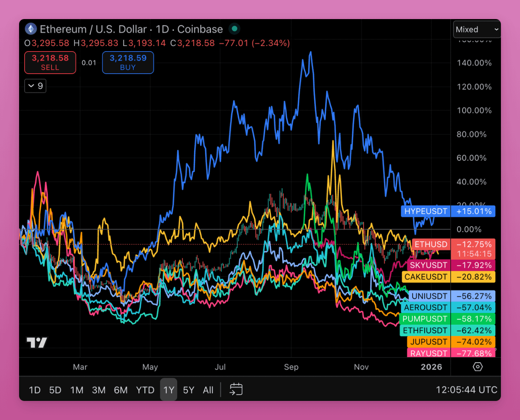Click the Ethereum logo icon

(30, 29)
